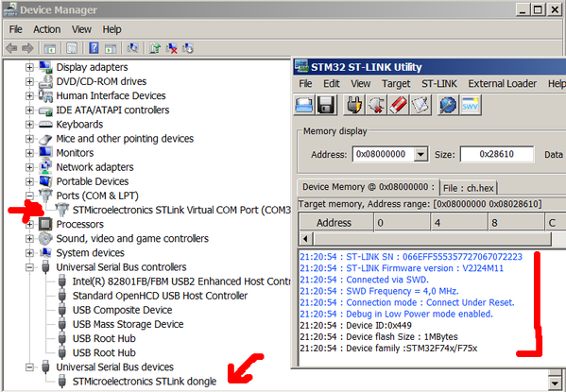The height and width of the screenshot is (392, 566).
Task: Open the Address dropdown arrow
Action: click(x=420, y=155)
